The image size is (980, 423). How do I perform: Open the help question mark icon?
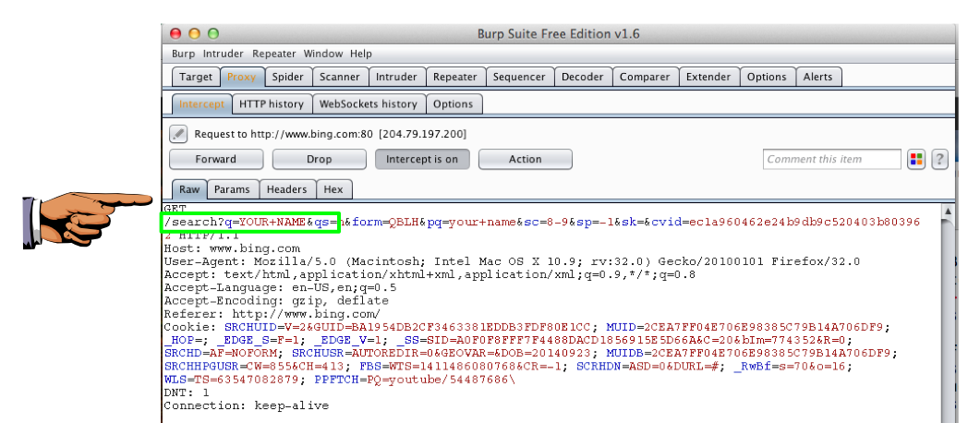point(940,160)
